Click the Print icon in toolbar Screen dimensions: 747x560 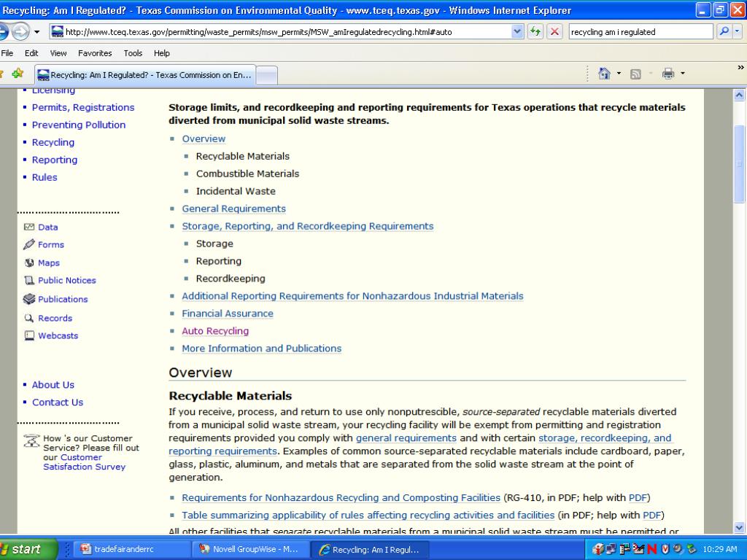[x=668, y=74]
